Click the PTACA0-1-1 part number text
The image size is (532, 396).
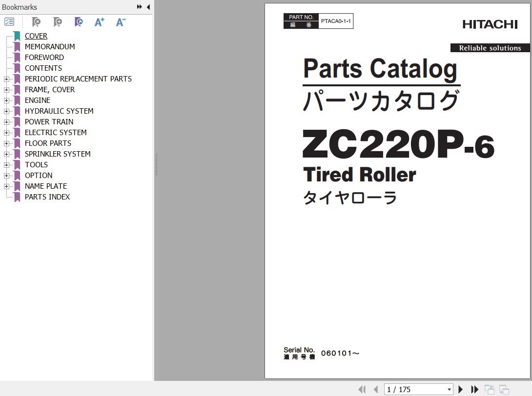coord(336,21)
